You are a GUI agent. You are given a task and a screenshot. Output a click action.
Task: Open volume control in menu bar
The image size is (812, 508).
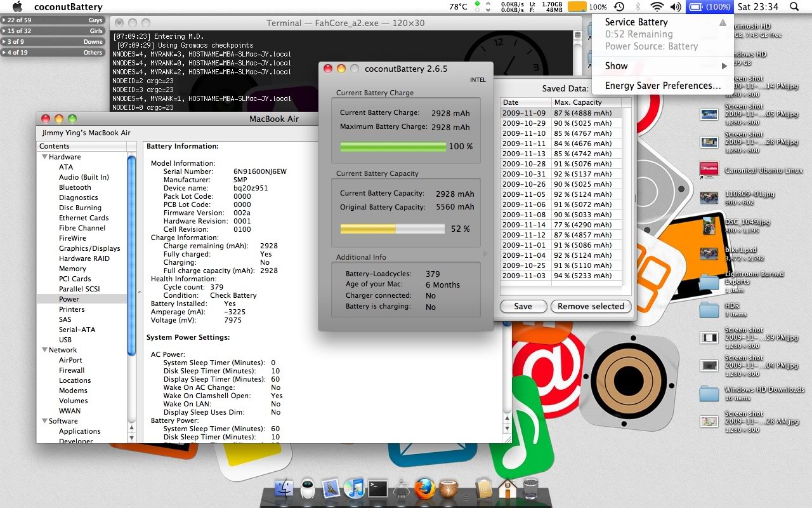click(675, 6)
